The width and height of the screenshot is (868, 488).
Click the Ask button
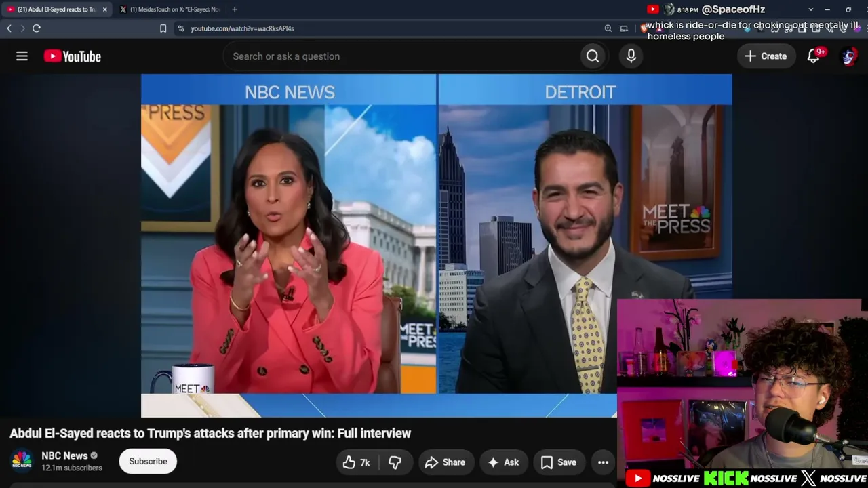pos(503,462)
